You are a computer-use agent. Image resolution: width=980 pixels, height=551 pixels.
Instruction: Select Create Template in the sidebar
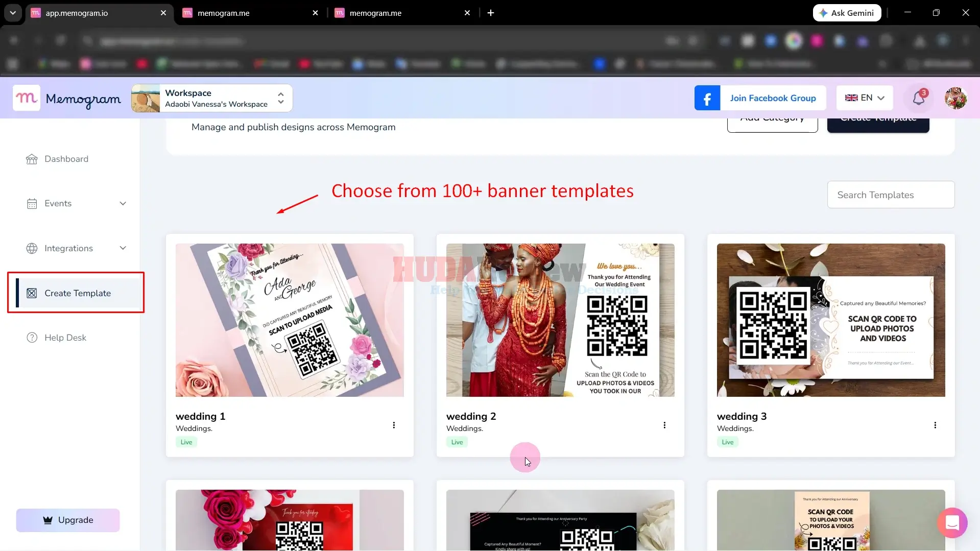pyautogui.click(x=78, y=293)
